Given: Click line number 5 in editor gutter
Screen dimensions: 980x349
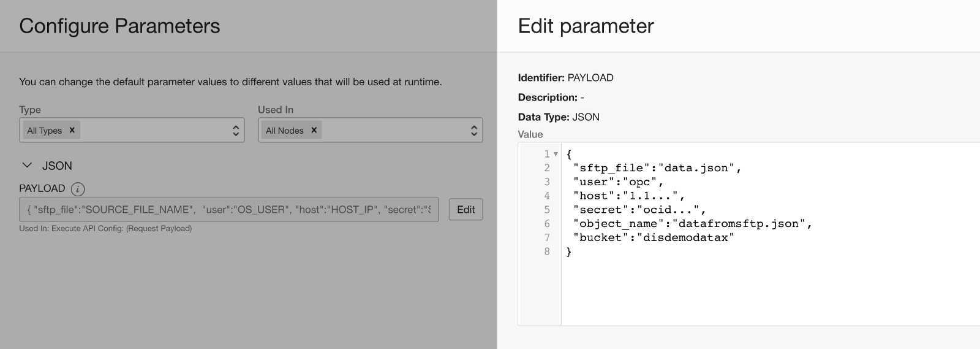Looking at the screenshot, I should point(547,210).
